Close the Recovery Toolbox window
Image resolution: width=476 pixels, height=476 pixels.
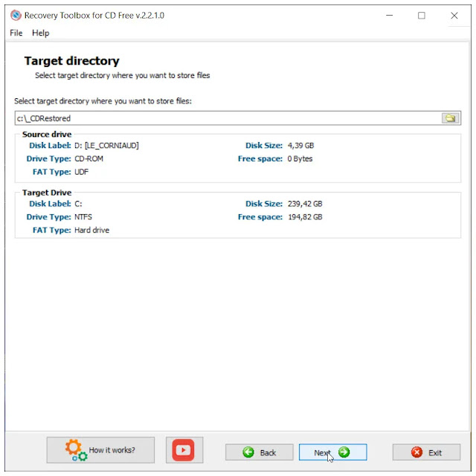[x=454, y=15]
